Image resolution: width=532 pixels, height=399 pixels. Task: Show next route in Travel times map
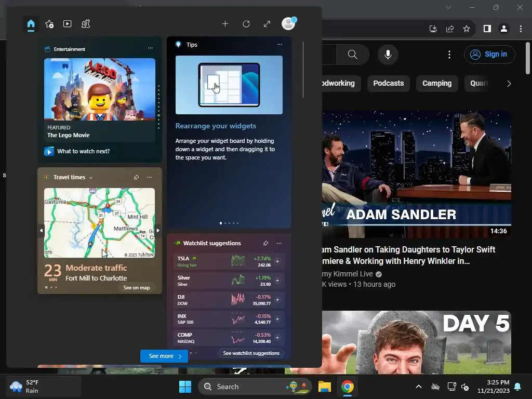158,230
